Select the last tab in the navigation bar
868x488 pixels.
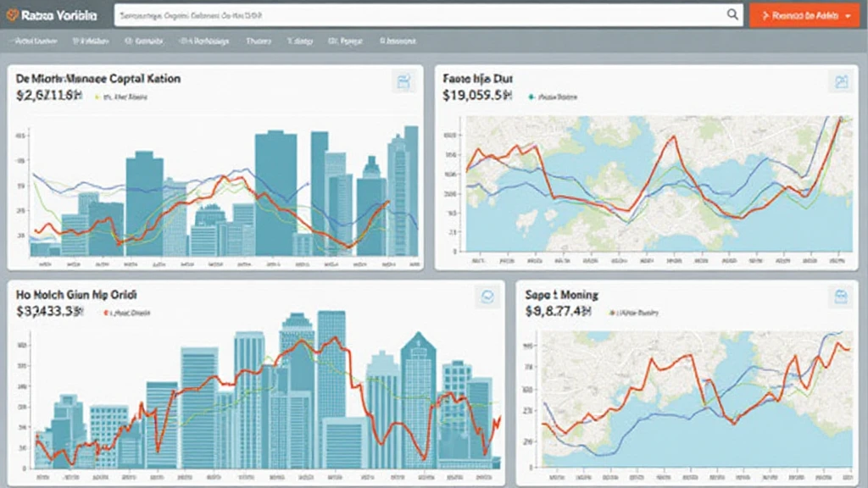398,40
